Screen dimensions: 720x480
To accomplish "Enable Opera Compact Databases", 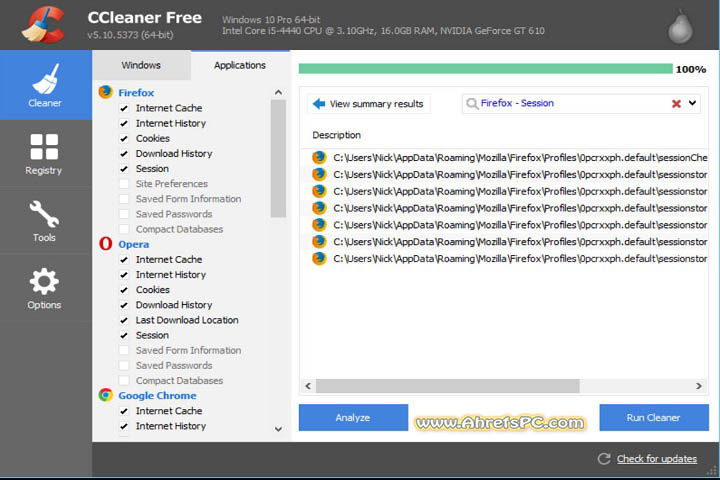I will [x=124, y=381].
